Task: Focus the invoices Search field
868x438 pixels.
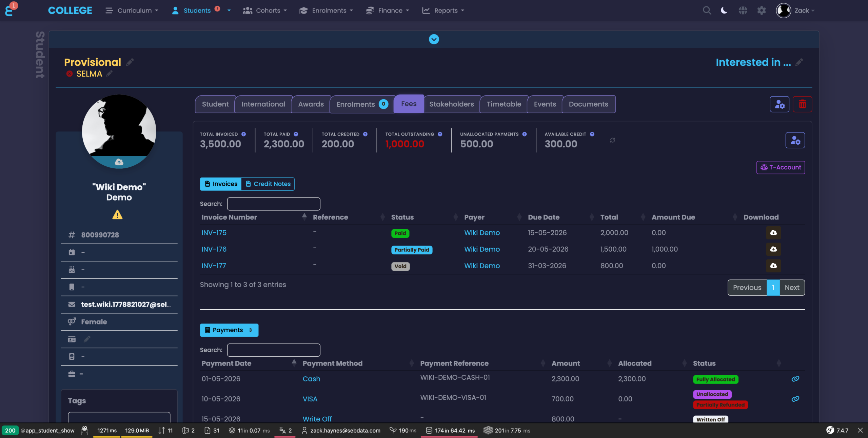Action: pyautogui.click(x=274, y=204)
